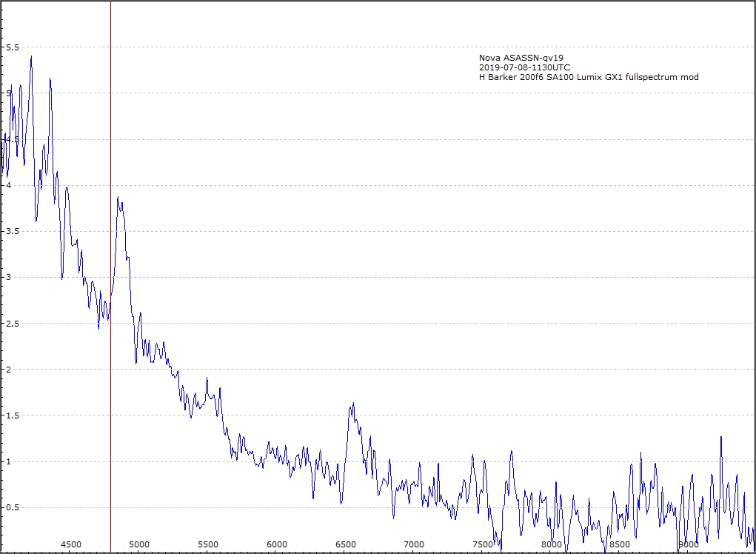Click the 6000 x-axis label

point(277,544)
